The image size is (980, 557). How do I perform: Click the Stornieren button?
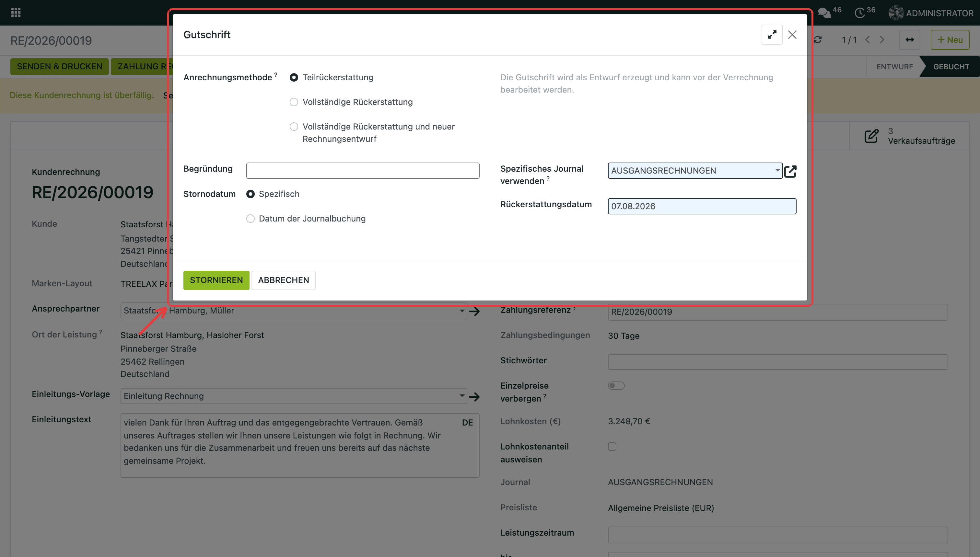point(216,280)
